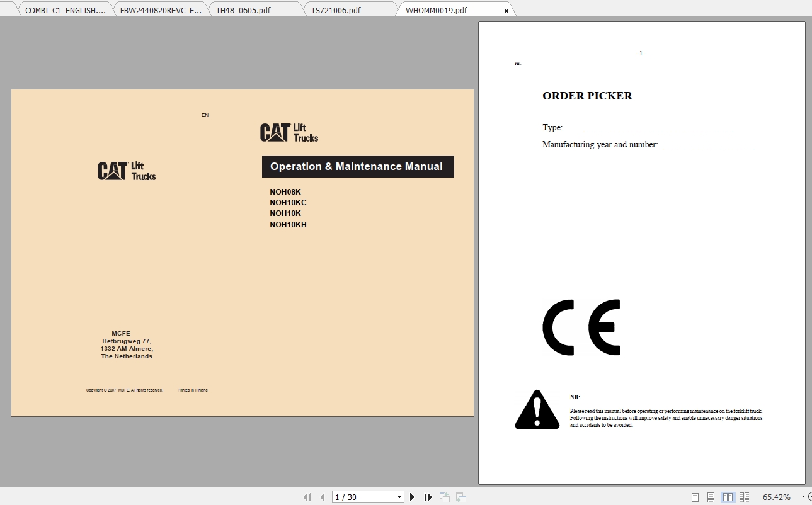The height and width of the screenshot is (505, 812).
Task: Go to the previous page arrow
Action: (322, 497)
